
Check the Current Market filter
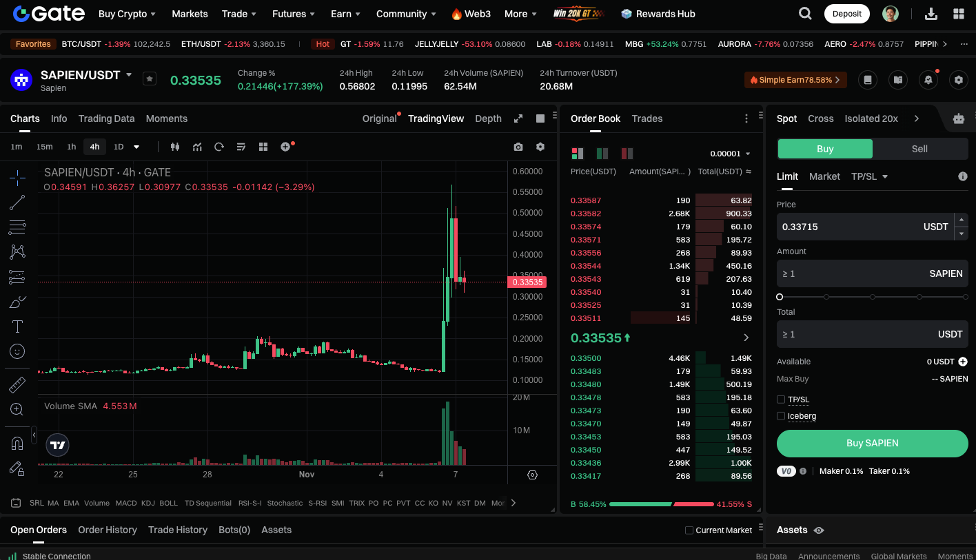pos(689,530)
